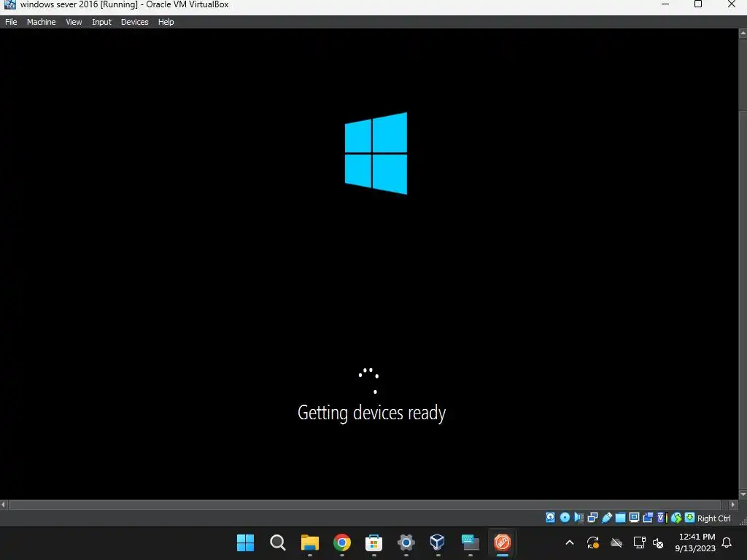Open the notifications bell
This screenshot has height=560, width=747.
coord(727,542)
